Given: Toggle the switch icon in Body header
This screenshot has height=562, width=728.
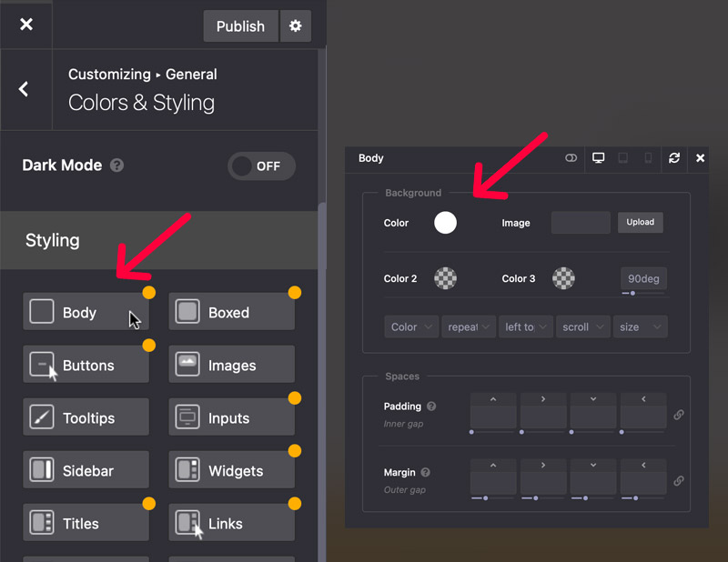Looking at the screenshot, I should pos(571,158).
